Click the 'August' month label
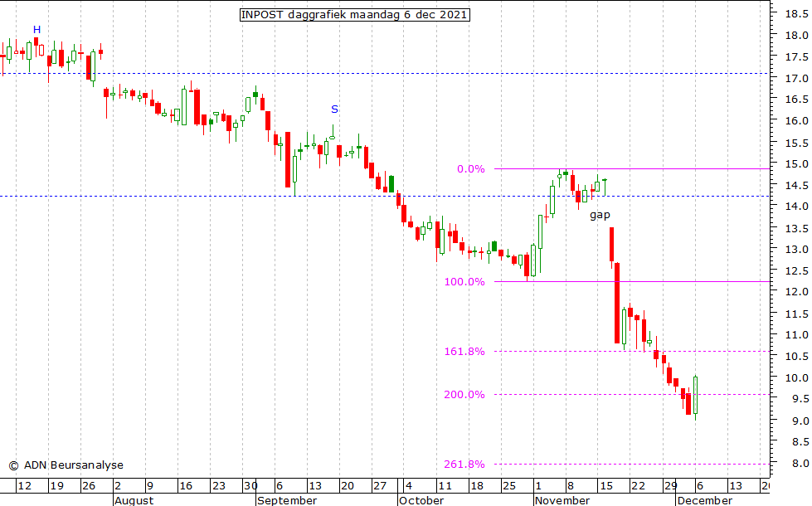Screen dimensions: 812x506 pyautogui.click(x=134, y=500)
